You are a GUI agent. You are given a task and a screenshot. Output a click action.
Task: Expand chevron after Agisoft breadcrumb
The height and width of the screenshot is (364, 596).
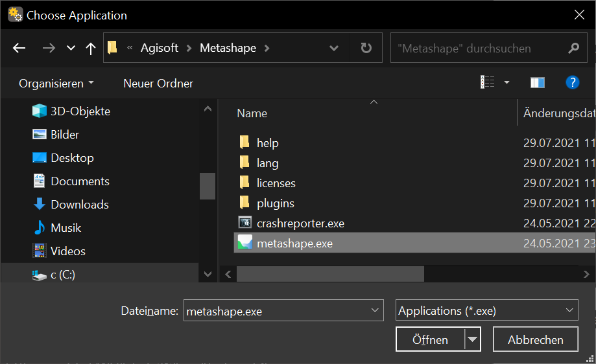(x=189, y=48)
